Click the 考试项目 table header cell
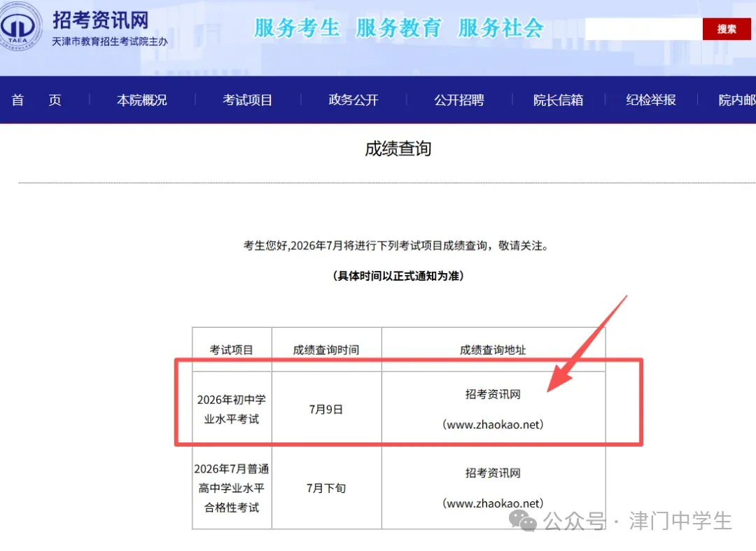 232,350
